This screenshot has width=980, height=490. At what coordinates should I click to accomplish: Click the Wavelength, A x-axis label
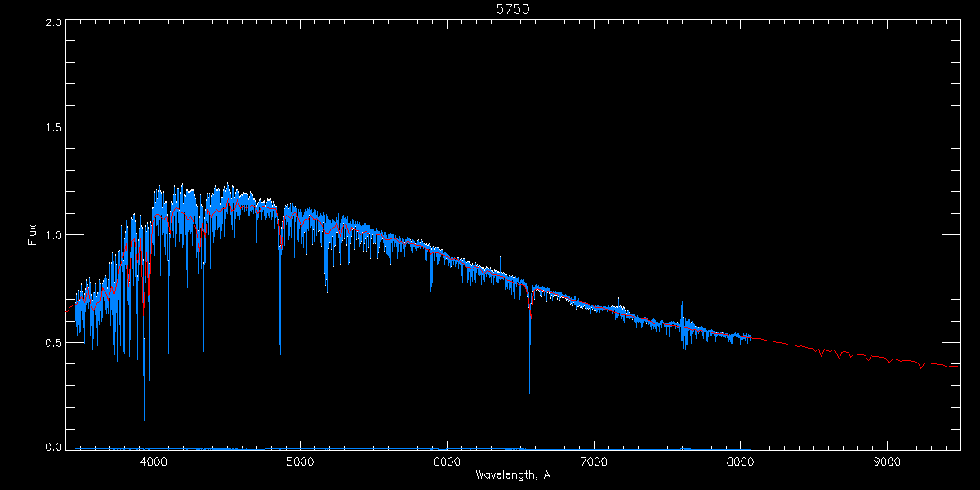pyautogui.click(x=512, y=475)
